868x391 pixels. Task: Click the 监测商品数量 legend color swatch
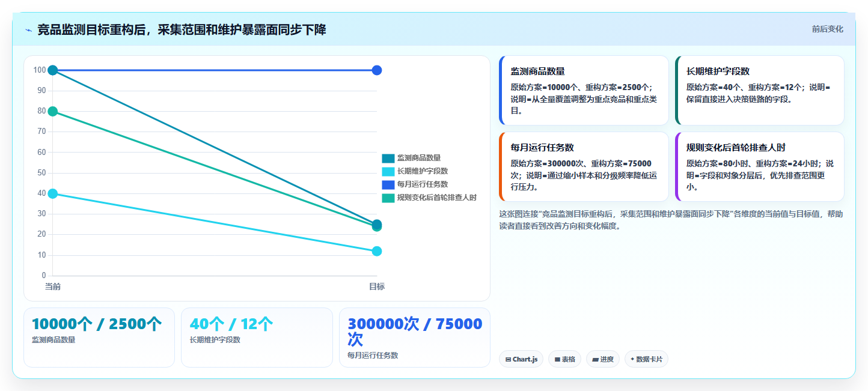tap(388, 158)
